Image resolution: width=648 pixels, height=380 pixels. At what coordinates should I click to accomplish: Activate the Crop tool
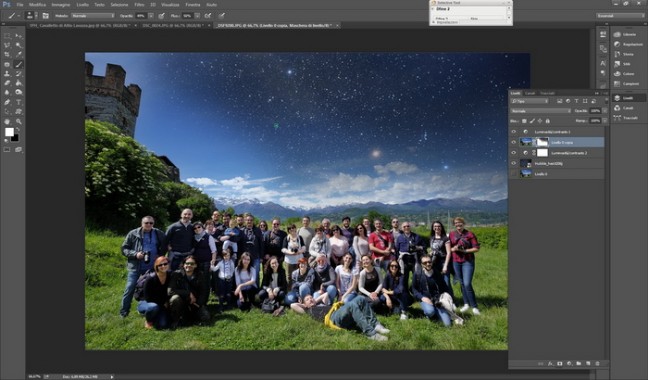tap(7, 55)
